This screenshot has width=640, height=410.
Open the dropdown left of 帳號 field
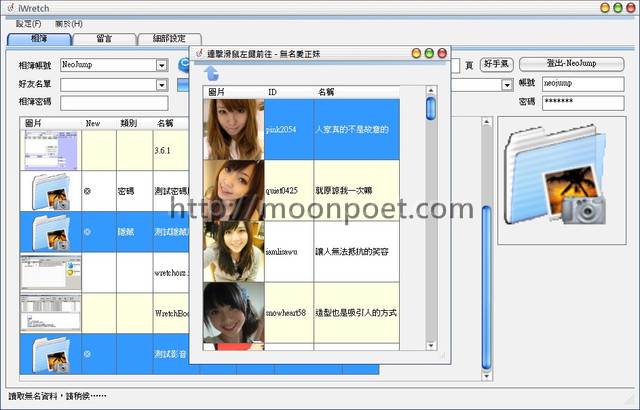point(507,84)
